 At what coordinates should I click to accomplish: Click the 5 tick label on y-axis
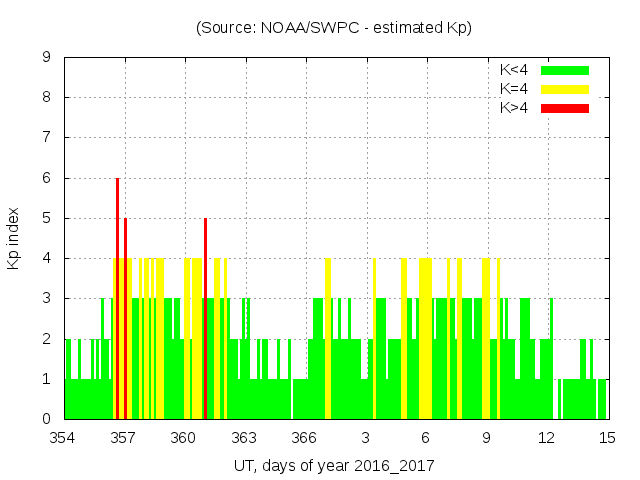coord(47,218)
